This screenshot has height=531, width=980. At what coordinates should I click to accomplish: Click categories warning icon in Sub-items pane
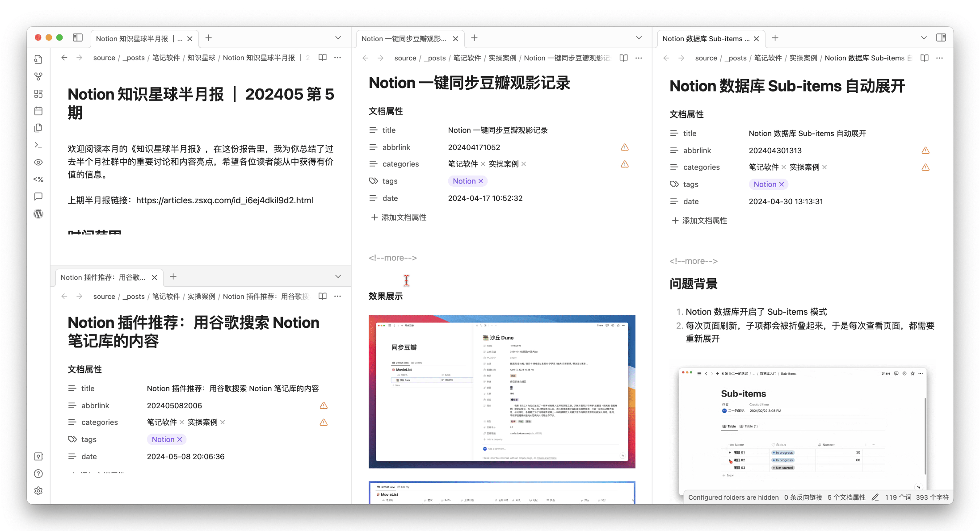[925, 167]
